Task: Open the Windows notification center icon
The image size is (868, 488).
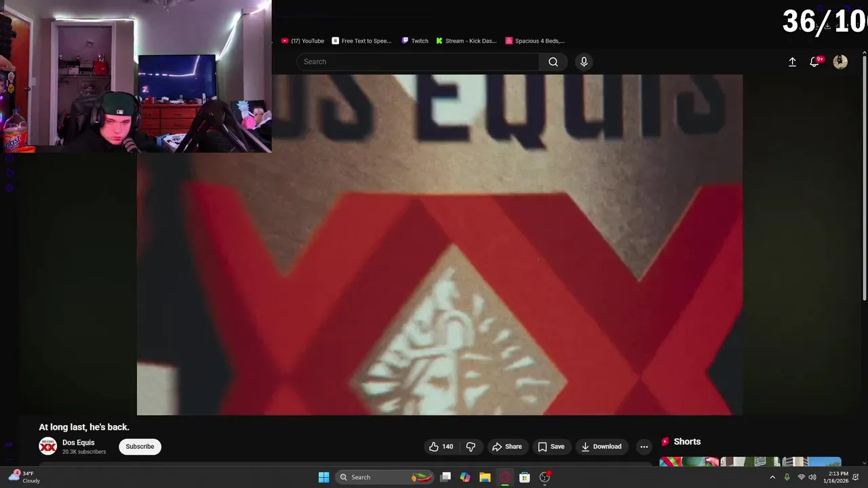Action: [856, 477]
